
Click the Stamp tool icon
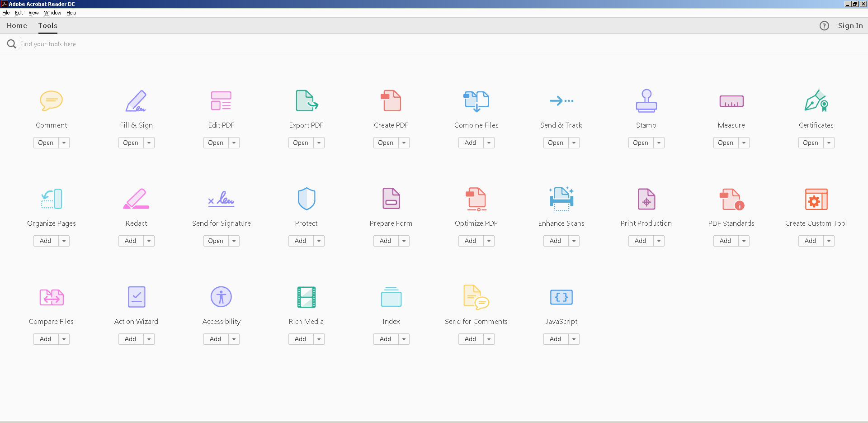[646, 100]
